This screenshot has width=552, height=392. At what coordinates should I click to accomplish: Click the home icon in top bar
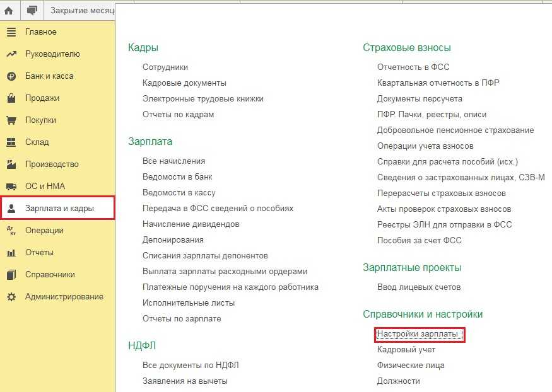[9, 11]
